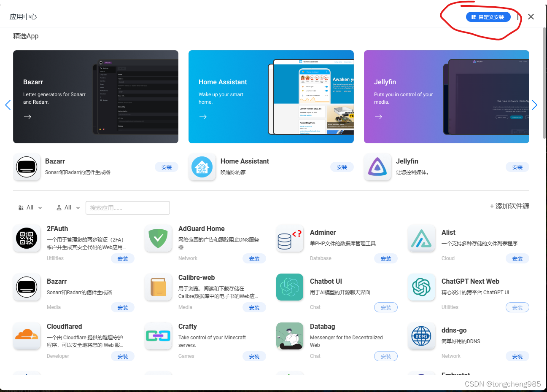Open the AdGuard Home shield icon
The image size is (547, 392).
click(158, 238)
